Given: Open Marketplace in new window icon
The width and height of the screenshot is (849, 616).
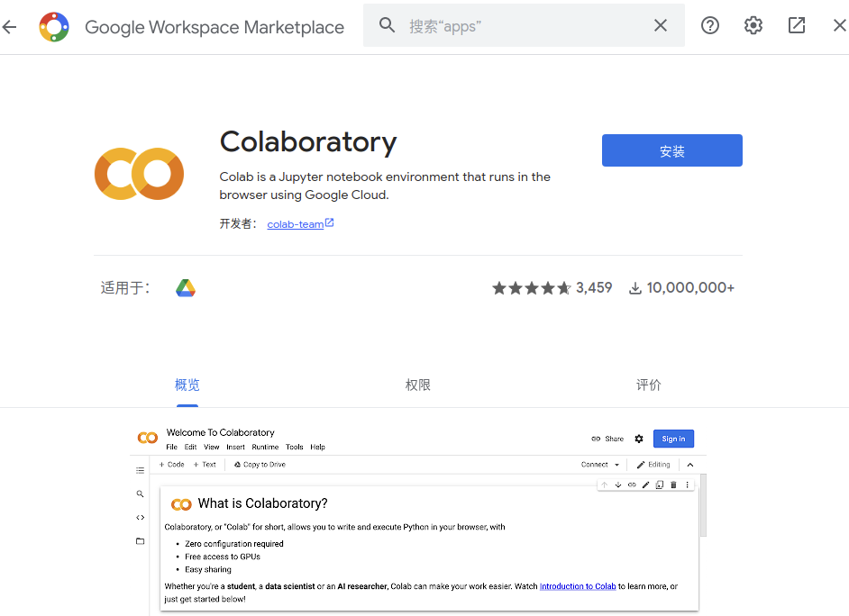Looking at the screenshot, I should pos(797,25).
